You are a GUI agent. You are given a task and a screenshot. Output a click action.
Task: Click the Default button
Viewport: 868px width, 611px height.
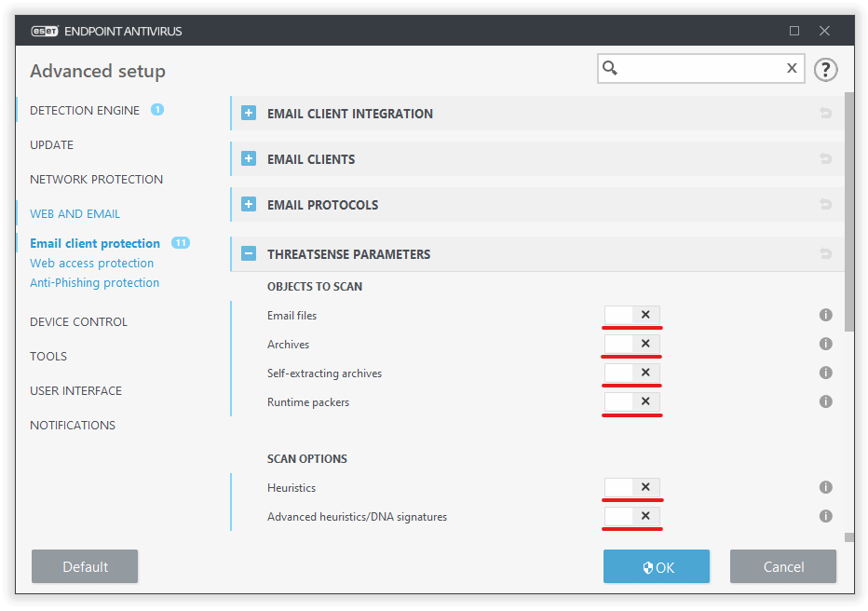pyautogui.click(x=85, y=566)
